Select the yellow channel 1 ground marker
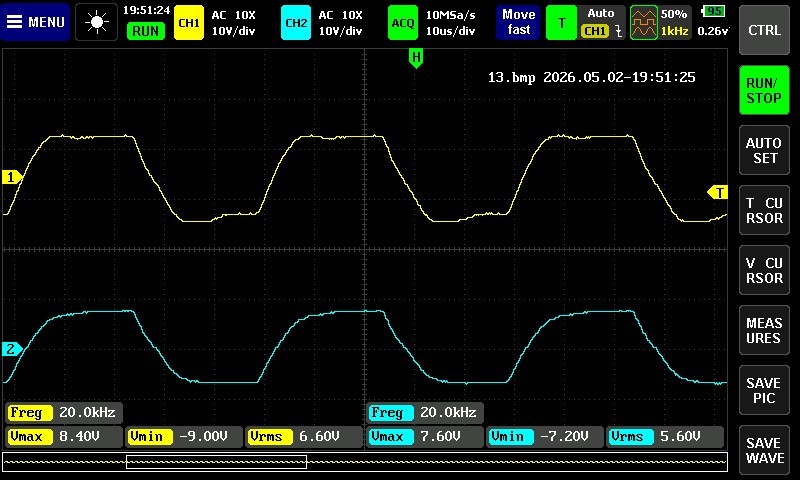 [11, 177]
